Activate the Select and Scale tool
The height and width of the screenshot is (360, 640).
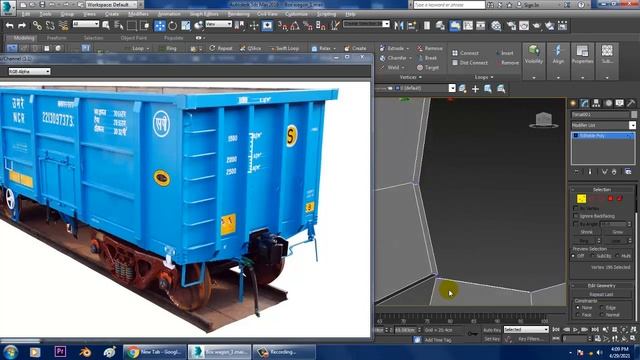(x=186, y=26)
